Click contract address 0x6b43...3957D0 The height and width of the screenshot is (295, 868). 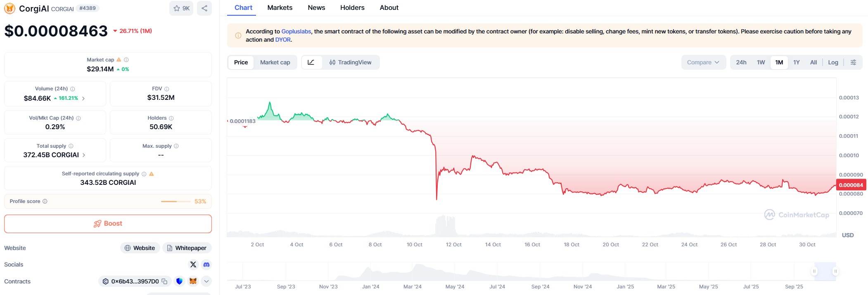point(135,281)
